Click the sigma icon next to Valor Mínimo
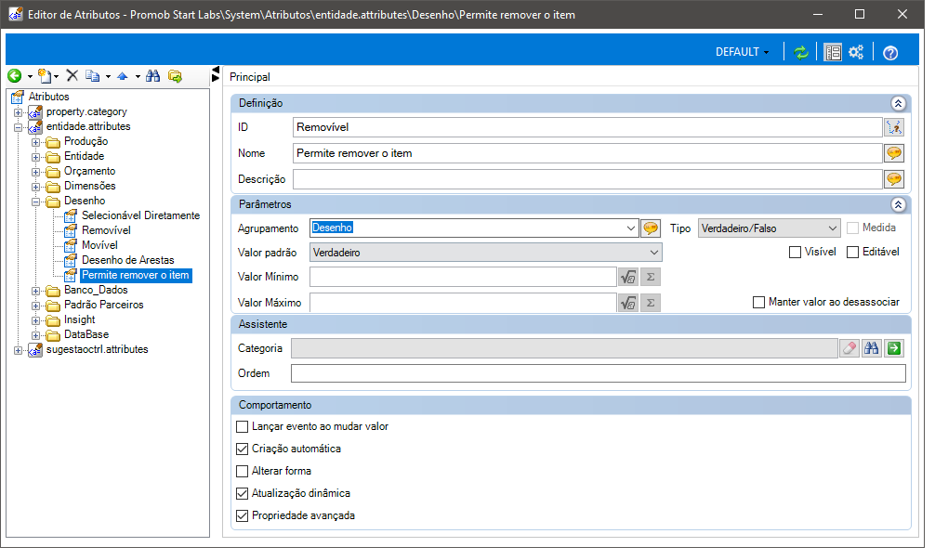The image size is (935, 560). (651, 277)
